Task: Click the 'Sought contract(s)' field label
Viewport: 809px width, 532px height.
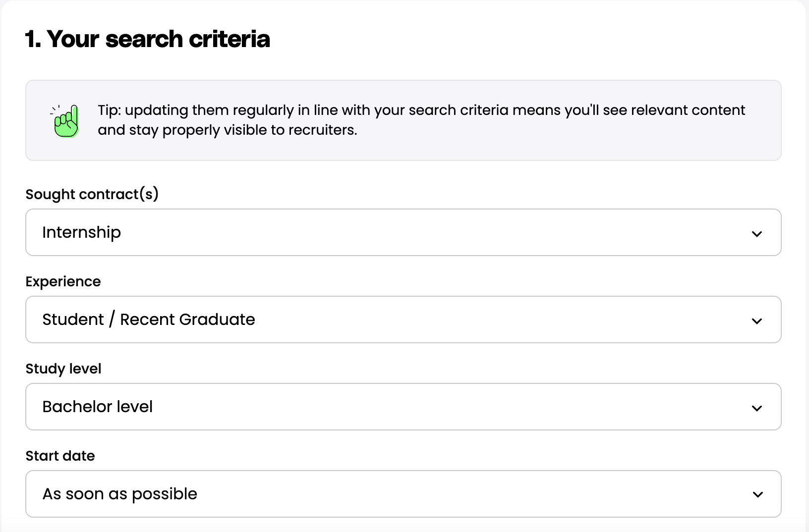Action: click(x=92, y=194)
